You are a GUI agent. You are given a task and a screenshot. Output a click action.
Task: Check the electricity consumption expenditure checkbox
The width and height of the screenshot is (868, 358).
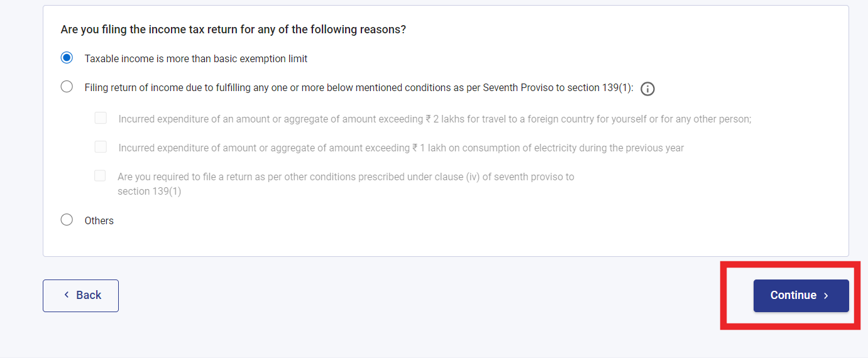pyautogui.click(x=101, y=147)
